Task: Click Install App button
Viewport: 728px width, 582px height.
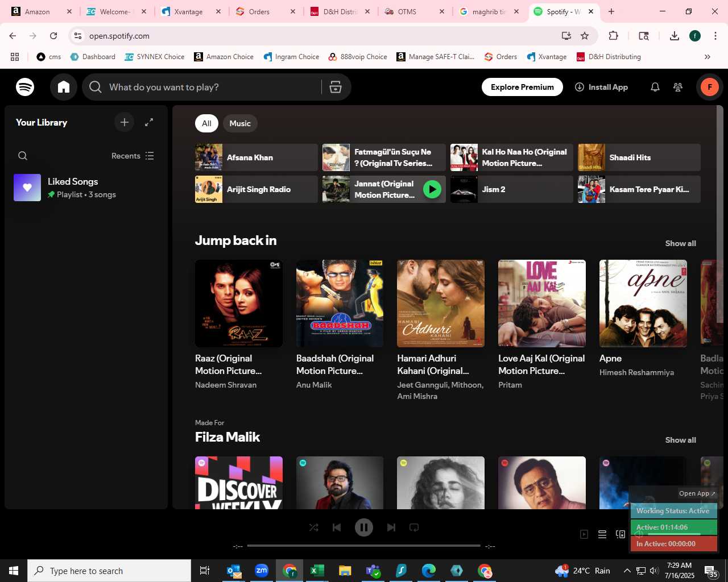Action: coord(601,87)
